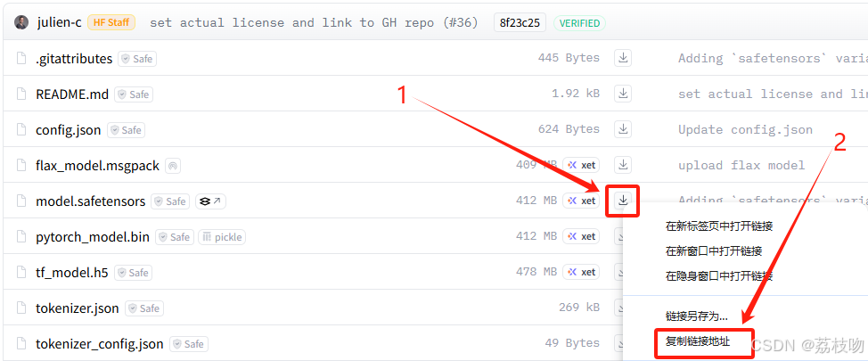Download the flax_model.msgpack file

(x=623, y=164)
